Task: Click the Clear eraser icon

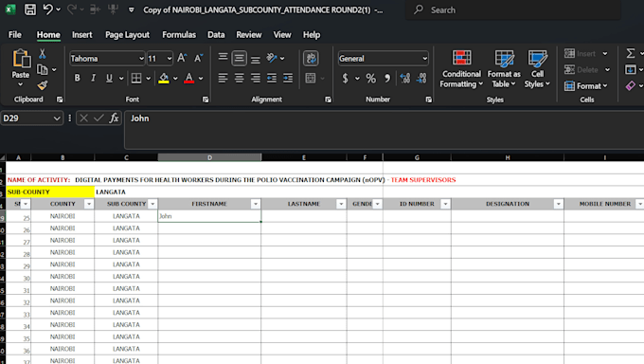Action: [x=631, y=85]
